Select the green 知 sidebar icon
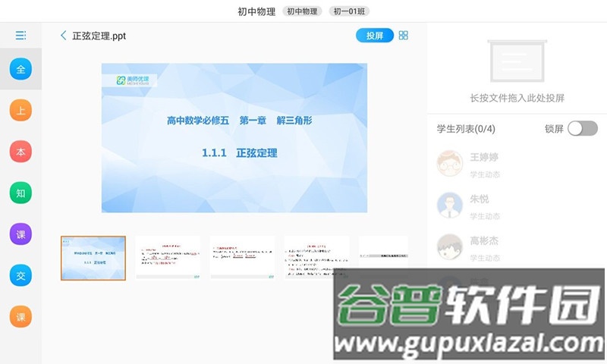 pos(20,193)
